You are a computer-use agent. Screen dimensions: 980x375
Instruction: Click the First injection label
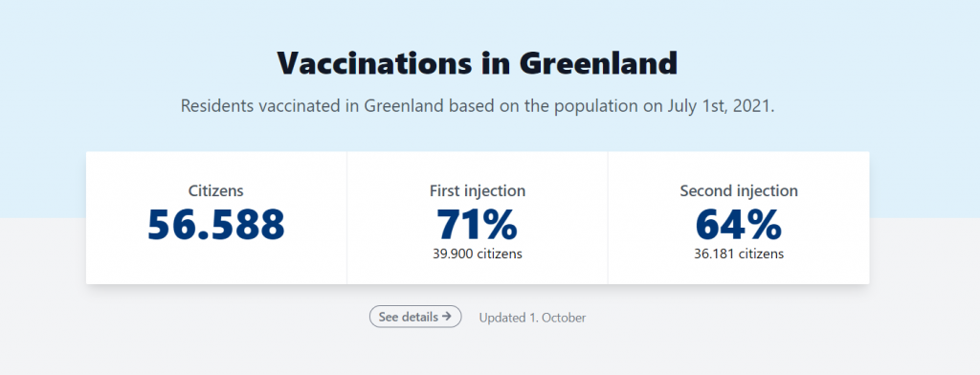(478, 190)
